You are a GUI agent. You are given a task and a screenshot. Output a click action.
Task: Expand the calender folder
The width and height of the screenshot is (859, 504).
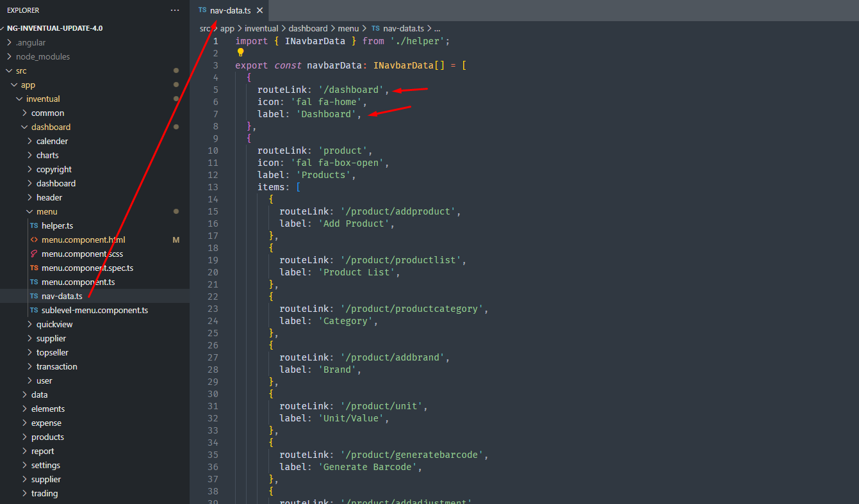coord(52,141)
